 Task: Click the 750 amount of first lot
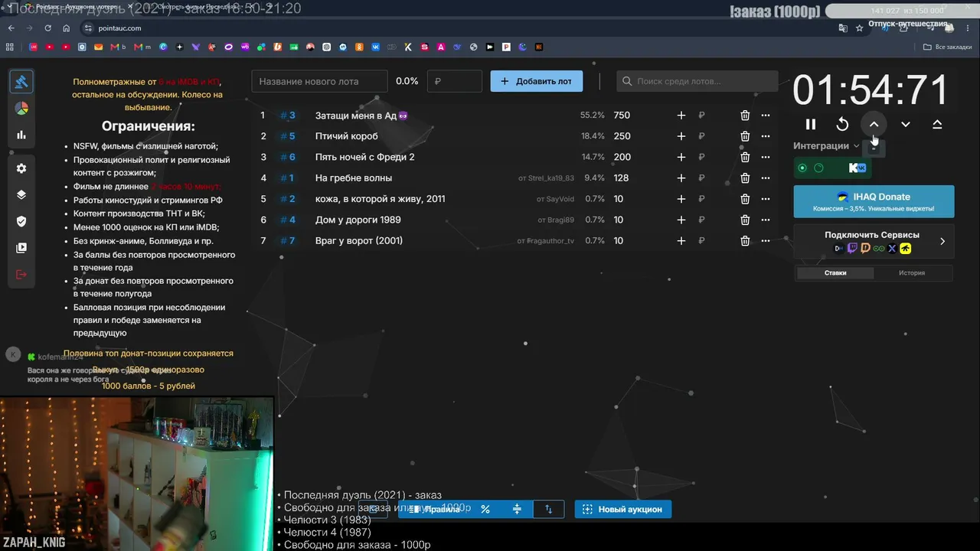622,116
